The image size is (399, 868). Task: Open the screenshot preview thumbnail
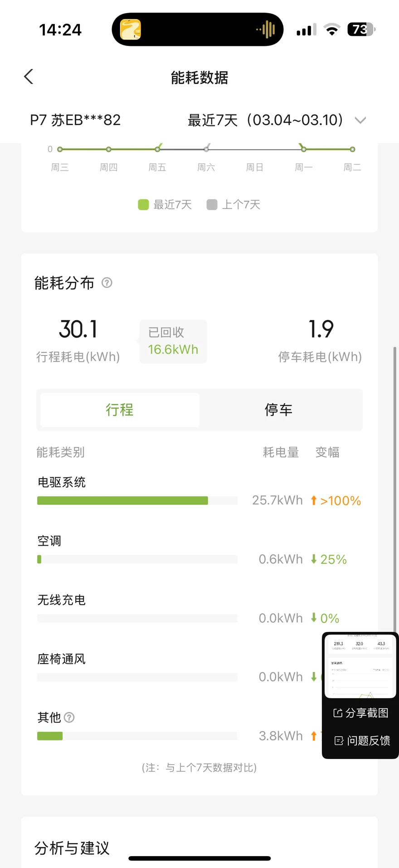click(x=360, y=666)
